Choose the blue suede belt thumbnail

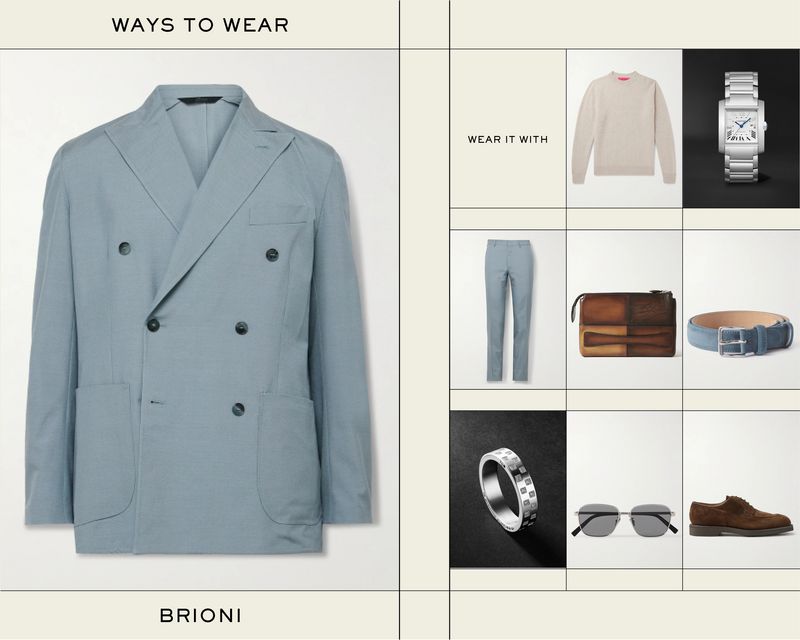coord(741,310)
